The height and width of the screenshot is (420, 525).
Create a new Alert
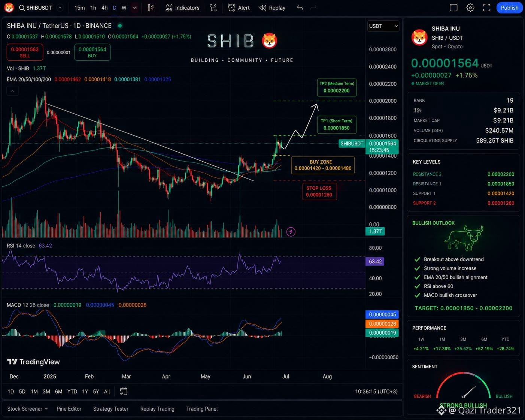(239, 8)
